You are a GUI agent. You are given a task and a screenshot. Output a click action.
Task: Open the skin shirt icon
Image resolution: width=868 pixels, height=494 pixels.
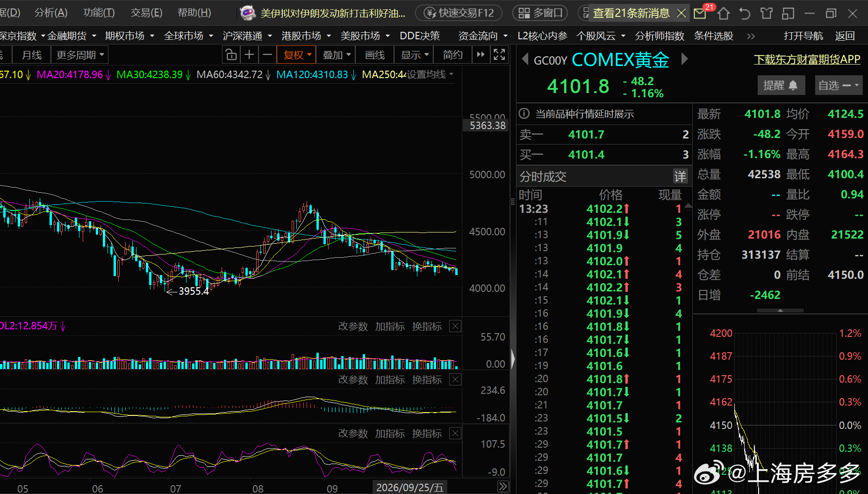tap(767, 13)
